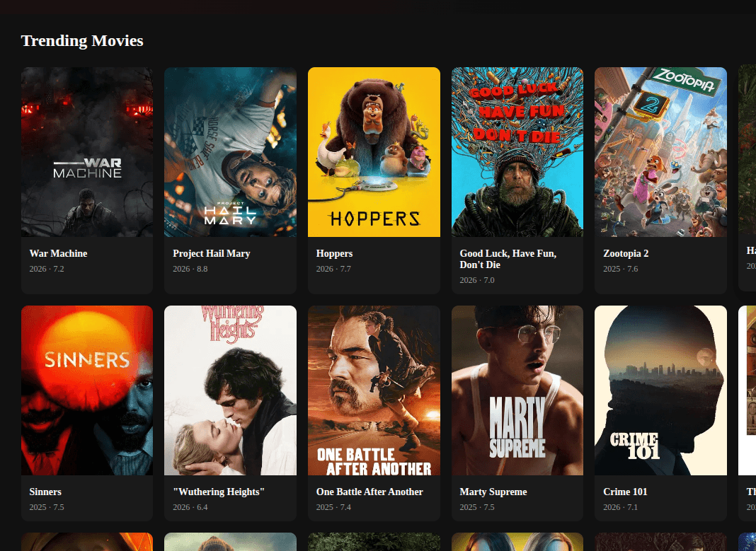756x551 pixels.
Task: View the Zootopia 2 movie poster
Action: coord(660,151)
